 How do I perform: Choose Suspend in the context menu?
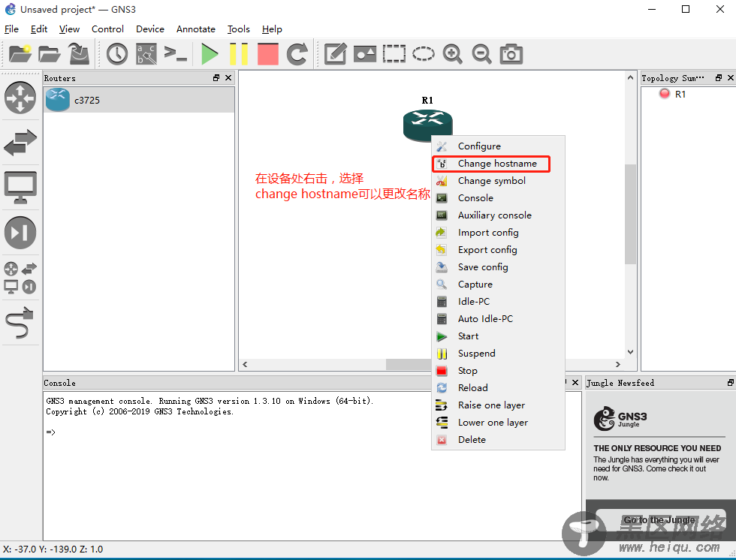[x=498, y=353]
